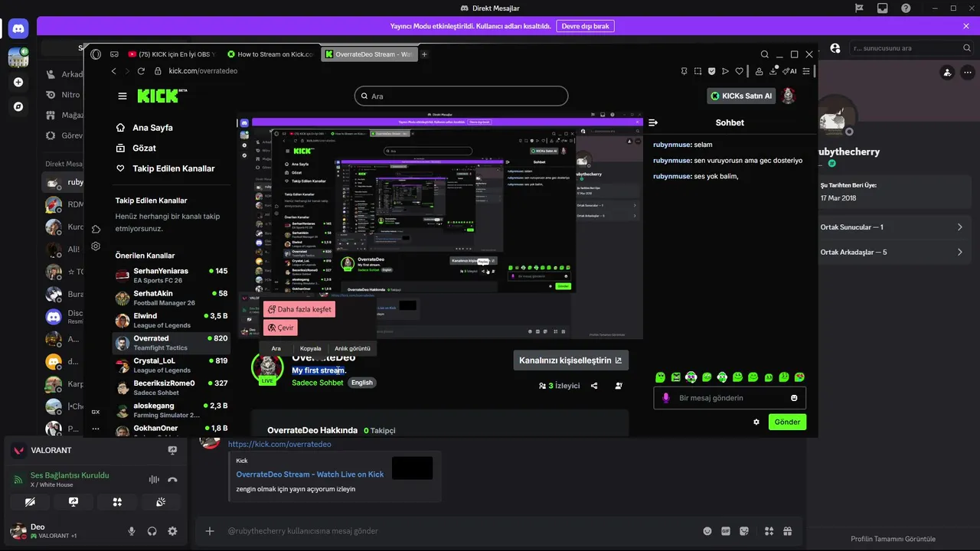Open Gözat in Kick sidebar

tap(136, 148)
